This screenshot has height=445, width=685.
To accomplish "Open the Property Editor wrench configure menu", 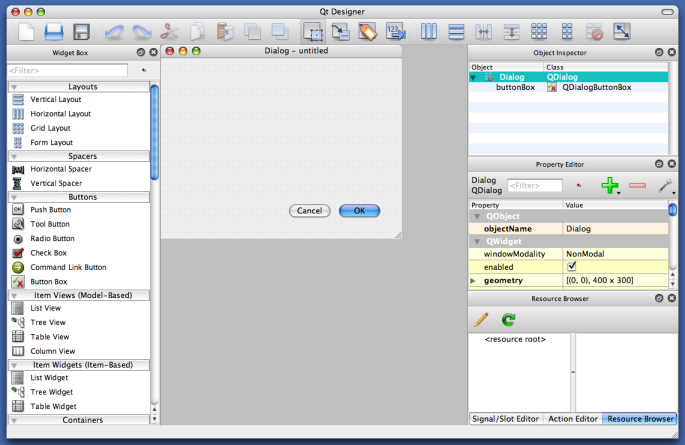I will [665, 186].
